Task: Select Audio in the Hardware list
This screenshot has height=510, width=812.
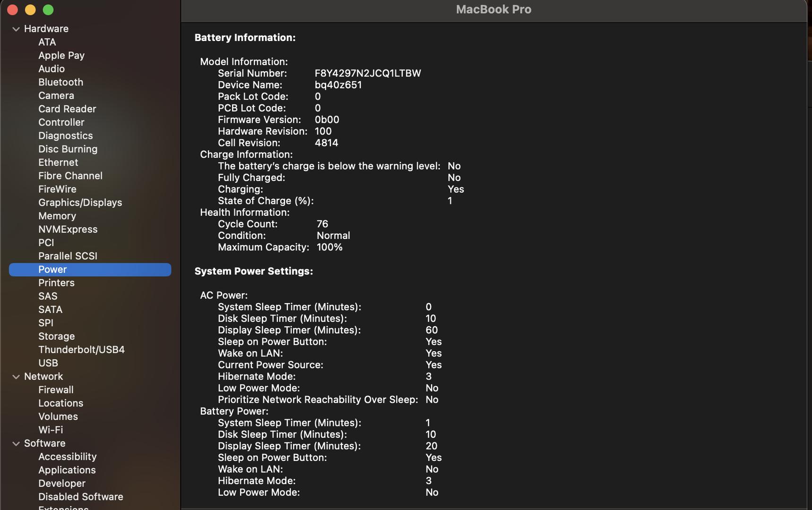Action: (51, 69)
